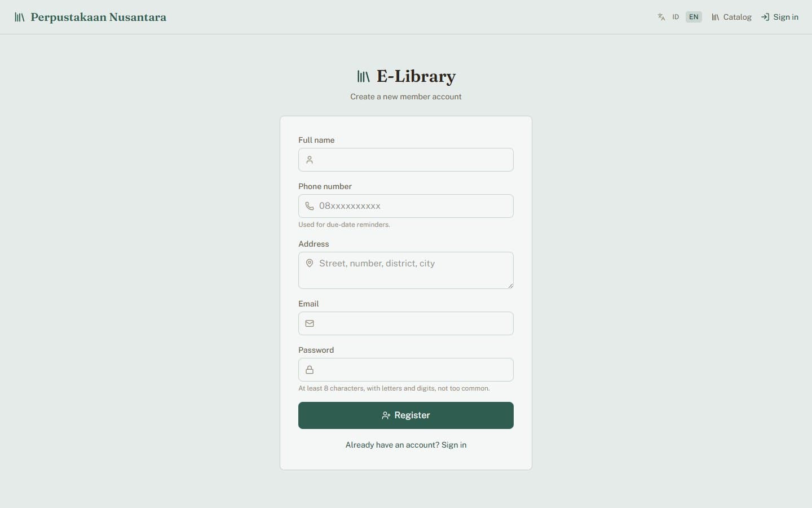812x508 pixels.
Task: Click the lock icon in Password field
Action: coord(310,370)
